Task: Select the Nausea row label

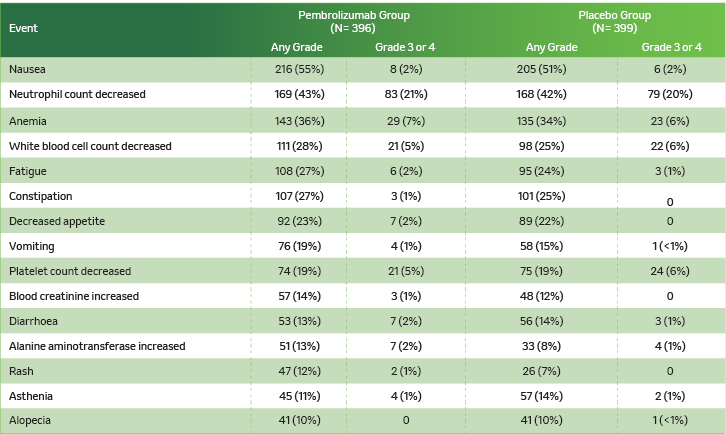Action: tap(28, 69)
